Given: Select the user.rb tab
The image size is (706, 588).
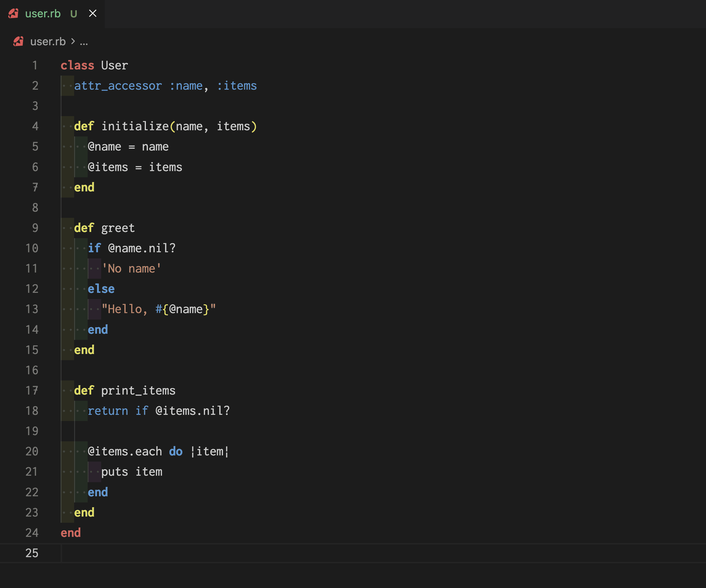Looking at the screenshot, I should click(x=43, y=14).
